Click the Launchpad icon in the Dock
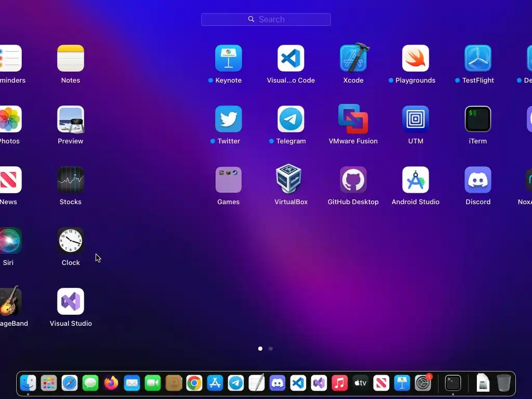 pos(49,383)
